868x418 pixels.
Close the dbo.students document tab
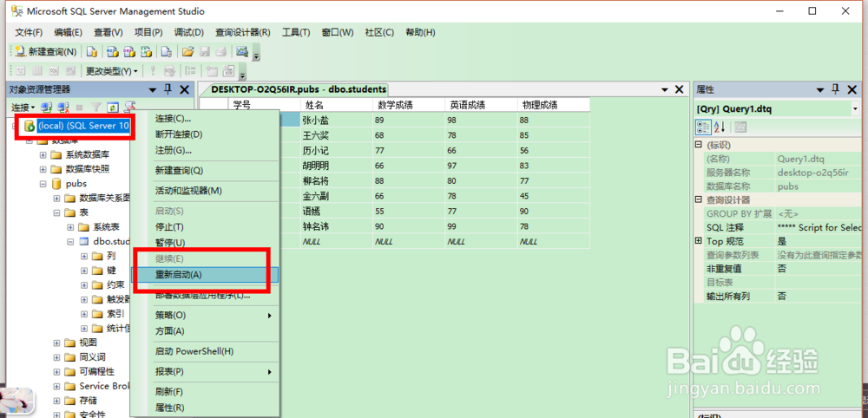click(680, 89)
